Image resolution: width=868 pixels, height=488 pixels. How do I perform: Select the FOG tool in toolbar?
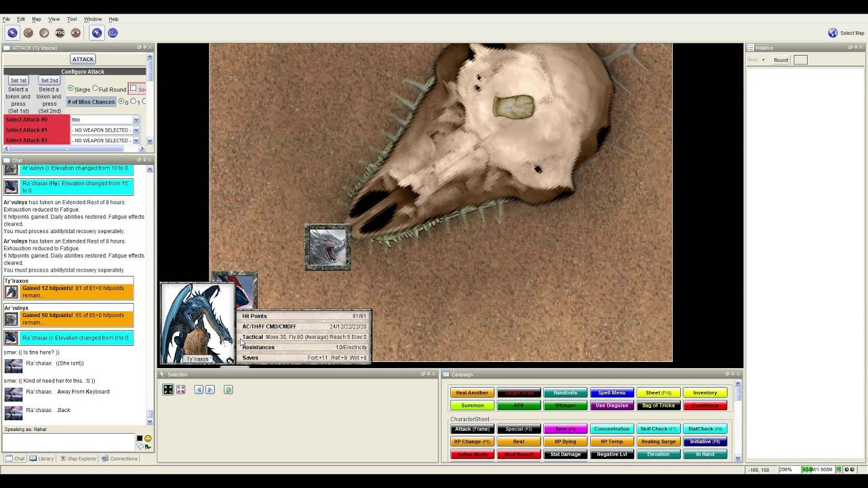pyautogui.click(x=60, y=33)
